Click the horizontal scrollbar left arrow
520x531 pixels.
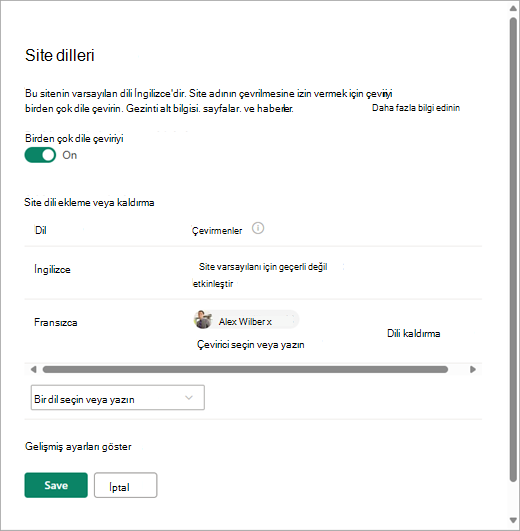point(33,369)
